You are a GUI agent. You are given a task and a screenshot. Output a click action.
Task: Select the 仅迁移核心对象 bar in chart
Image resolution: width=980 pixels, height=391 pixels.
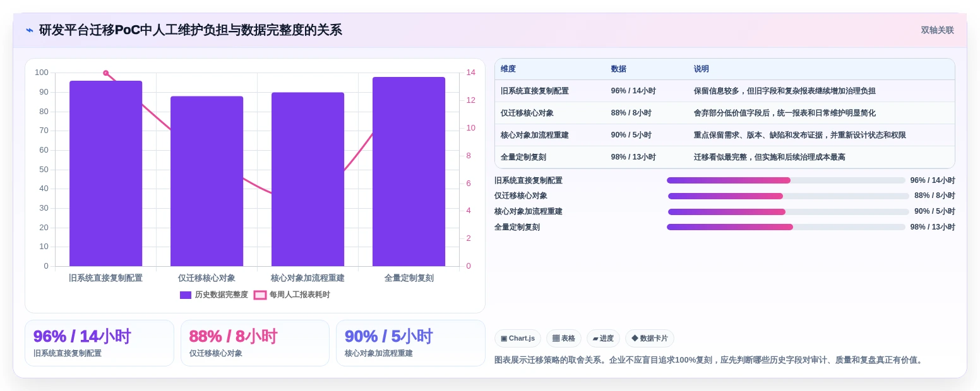point(207,181)
